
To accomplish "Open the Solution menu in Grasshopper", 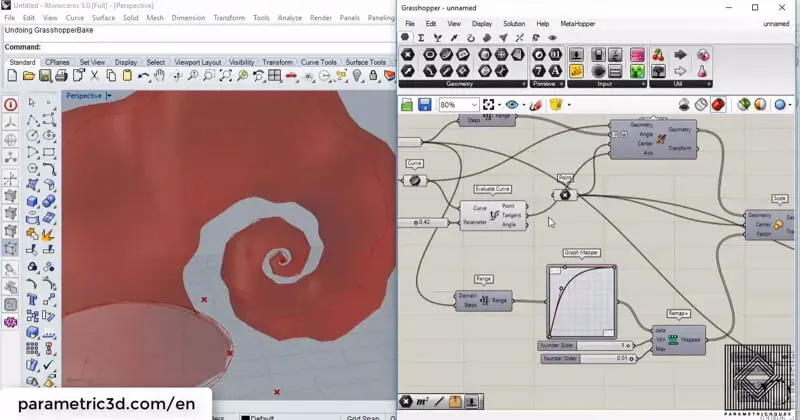I will pos(513,23).
